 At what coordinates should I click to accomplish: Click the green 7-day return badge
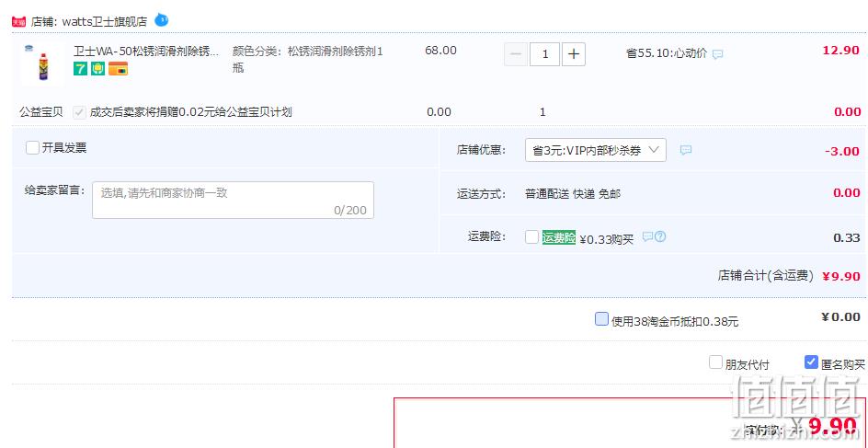click(80, 69)
